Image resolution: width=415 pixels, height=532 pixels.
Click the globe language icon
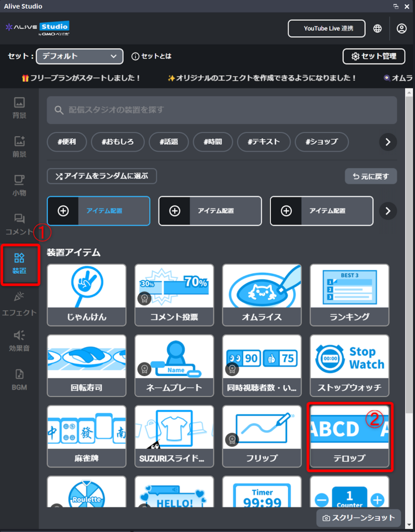378,29
